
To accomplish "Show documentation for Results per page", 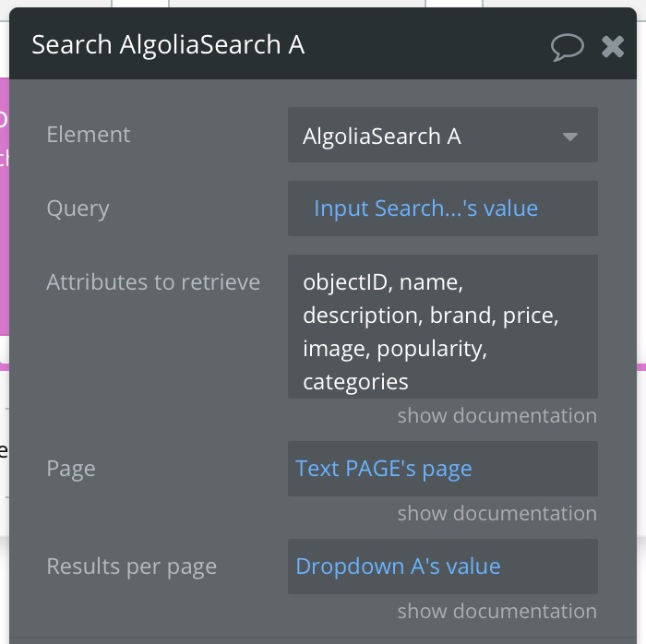I will coord(496,611).
